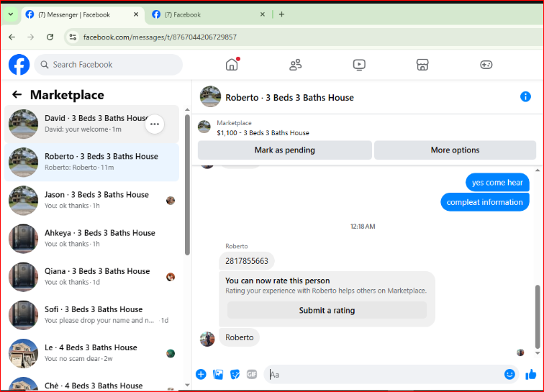Choose a sticker icon in composer
The width and height of the screenshot is (544, 392).
click(235, 374)
